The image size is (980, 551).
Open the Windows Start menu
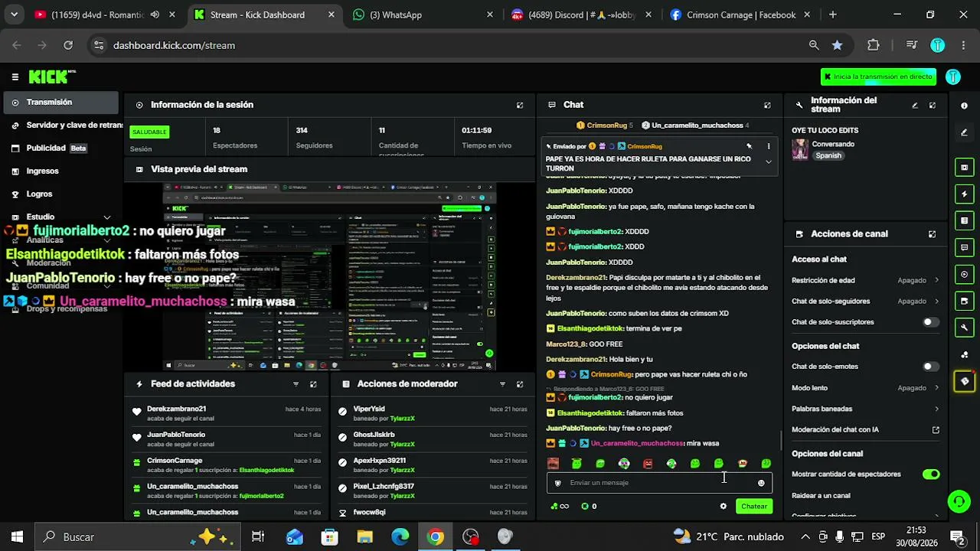pos(17,537)
